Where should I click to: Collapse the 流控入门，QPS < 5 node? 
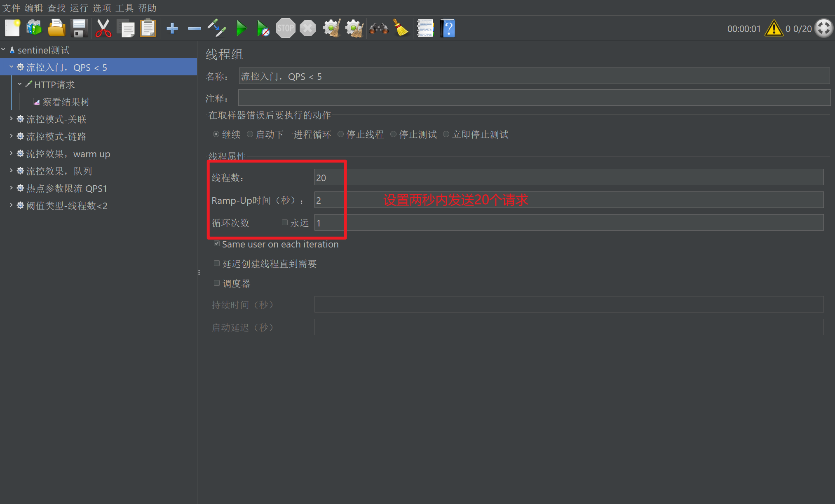(12, 67)
